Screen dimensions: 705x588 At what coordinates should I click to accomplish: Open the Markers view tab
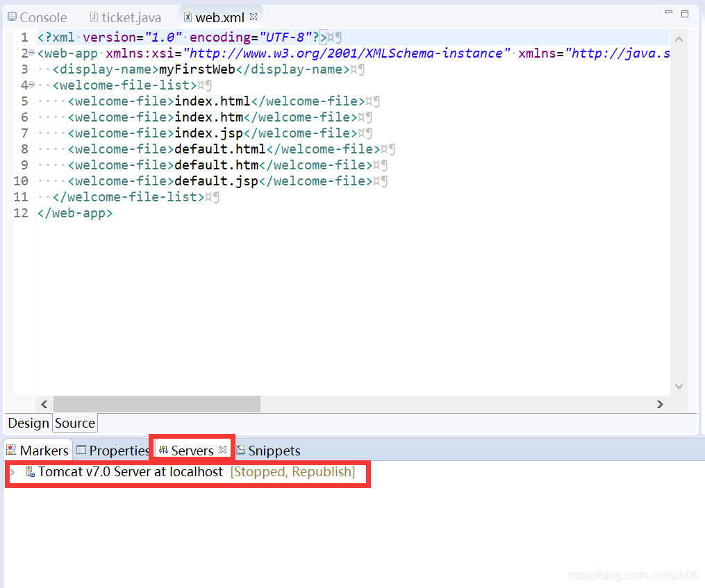coord(38,451)
